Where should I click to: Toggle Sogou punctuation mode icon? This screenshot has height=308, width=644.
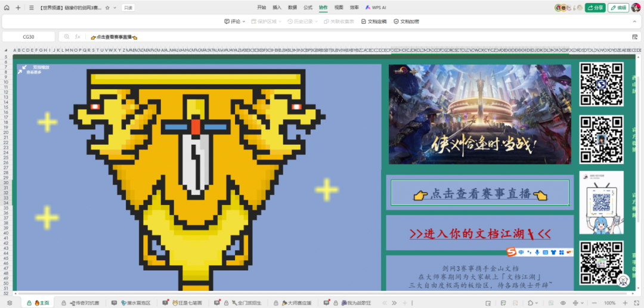tap(530, 252)
